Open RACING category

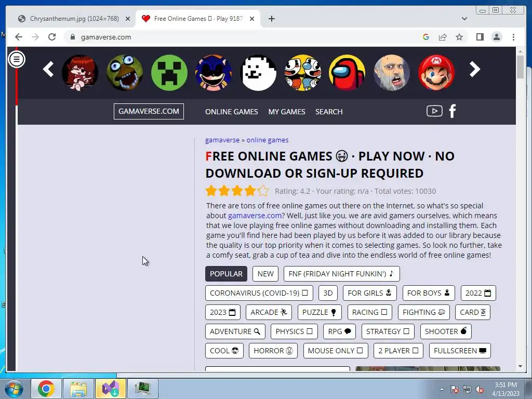[x=370, y=312]
